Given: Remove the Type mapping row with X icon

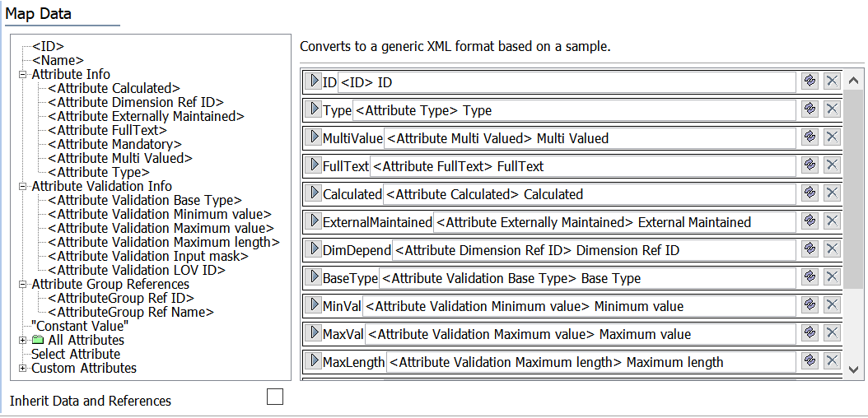Looking at the screenshot, I should coord(832,109).
